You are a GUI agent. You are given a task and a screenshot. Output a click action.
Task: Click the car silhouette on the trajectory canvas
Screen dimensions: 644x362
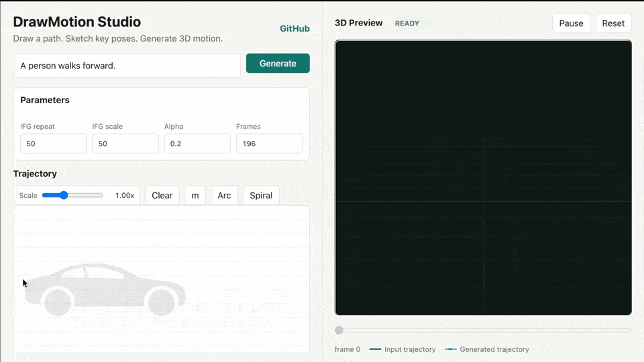point(105,290)
